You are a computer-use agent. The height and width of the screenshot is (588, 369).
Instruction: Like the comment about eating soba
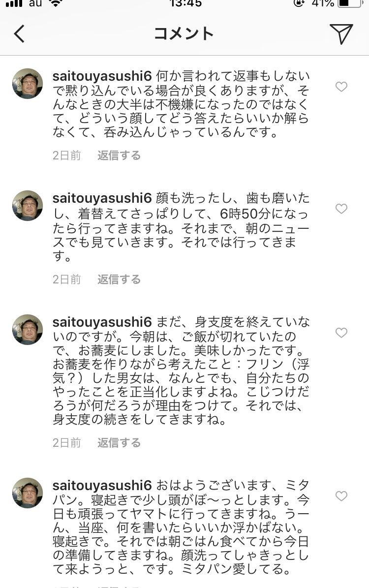pos(341,332)
